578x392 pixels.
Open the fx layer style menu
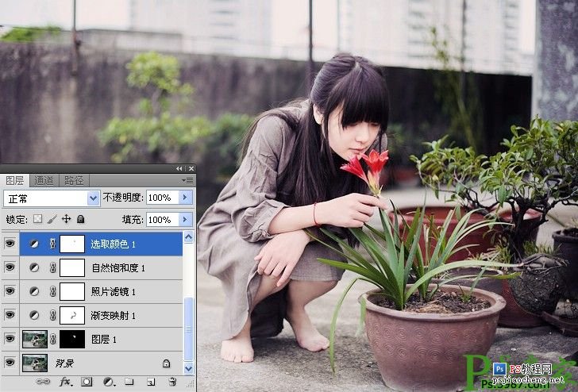[x=66, y=382]
